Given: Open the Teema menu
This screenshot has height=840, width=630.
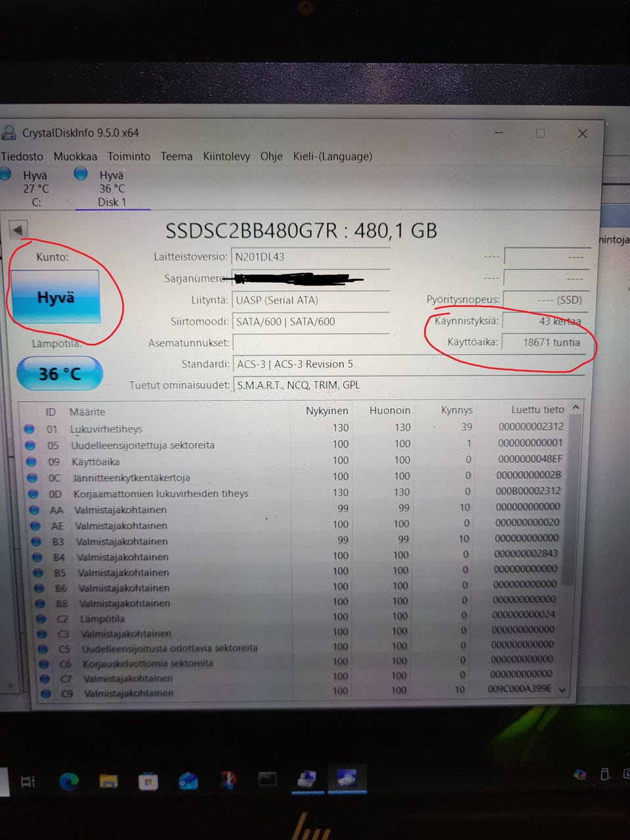Looking at the screenshot, I should [177, 156].
